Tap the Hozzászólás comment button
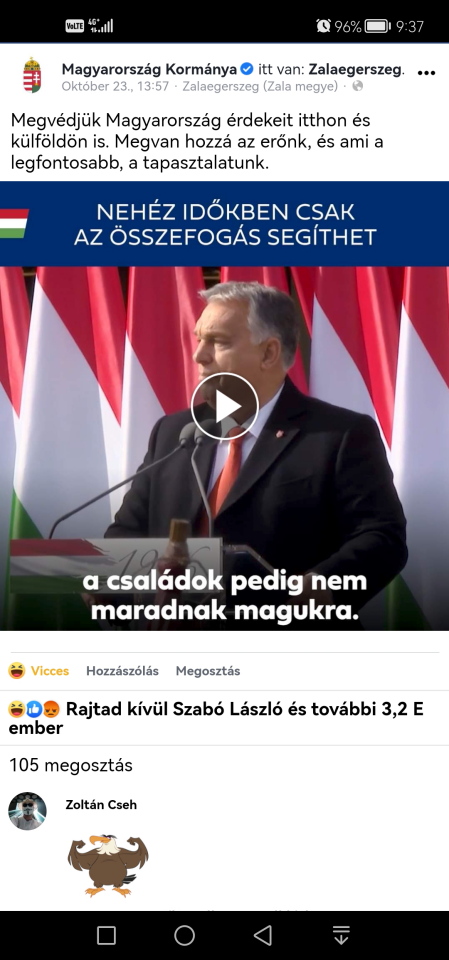The height and width of the screenshot is (960, 449). [122, 670]
